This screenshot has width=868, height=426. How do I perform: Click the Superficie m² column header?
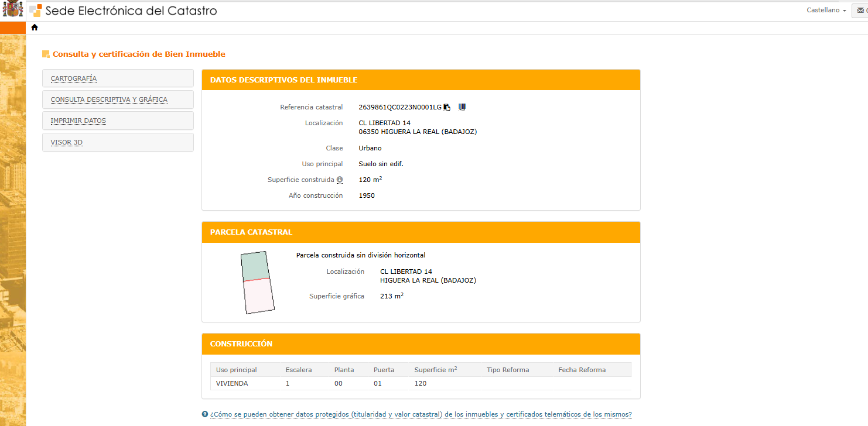pos(435,370)
